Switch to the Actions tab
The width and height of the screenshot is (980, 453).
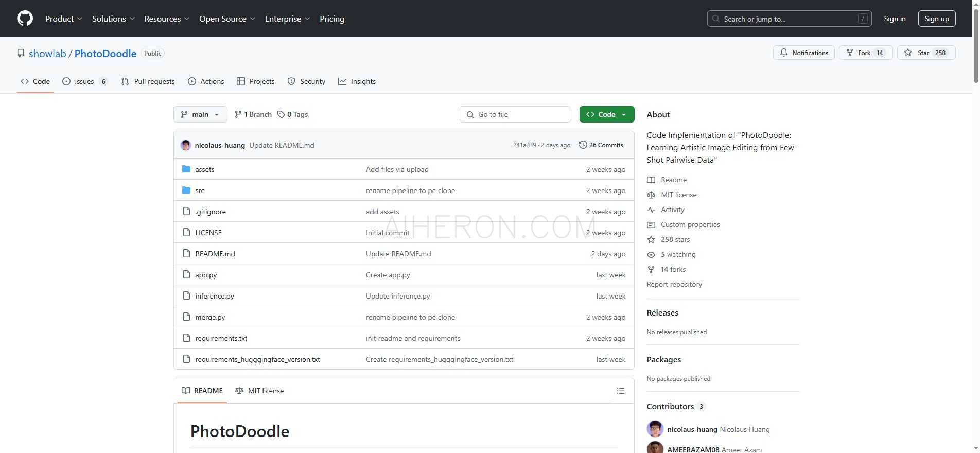tap(206, 81)
